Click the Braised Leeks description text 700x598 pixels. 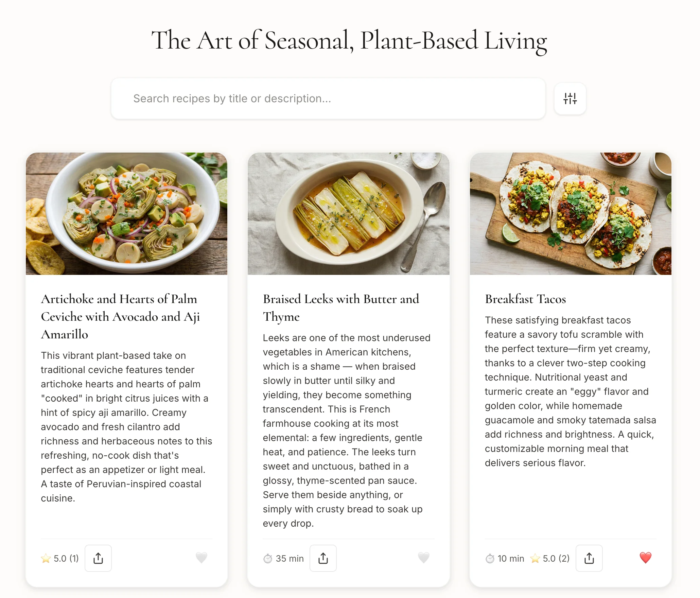[347, 430]
